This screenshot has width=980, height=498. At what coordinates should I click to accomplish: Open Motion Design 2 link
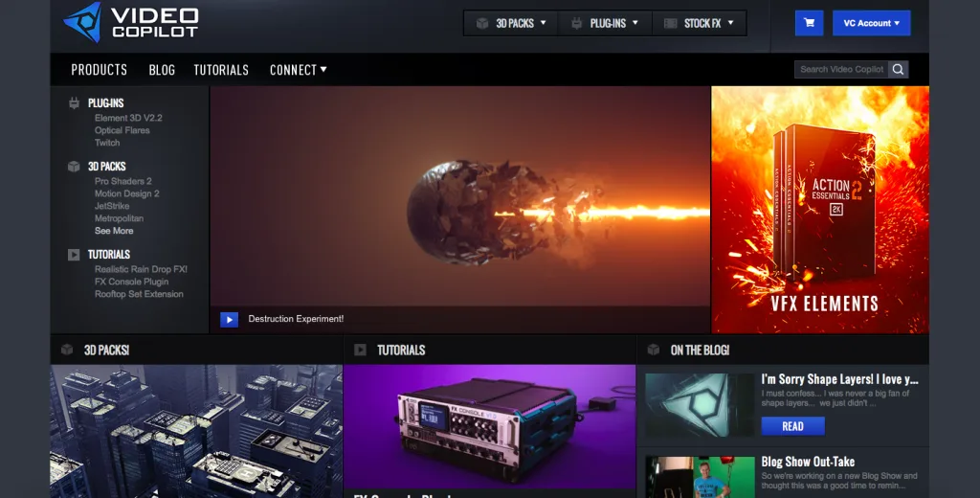(127, 193)
